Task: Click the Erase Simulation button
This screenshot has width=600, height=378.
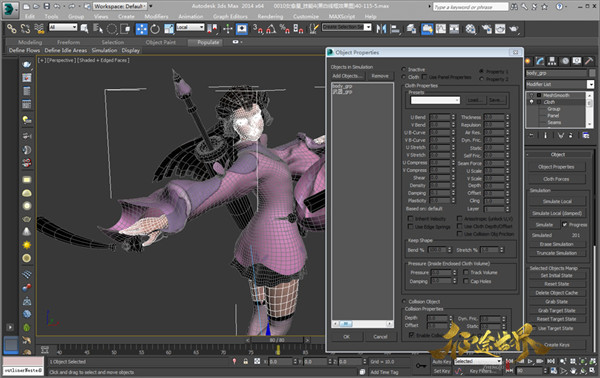Action: tap(557, 244)
